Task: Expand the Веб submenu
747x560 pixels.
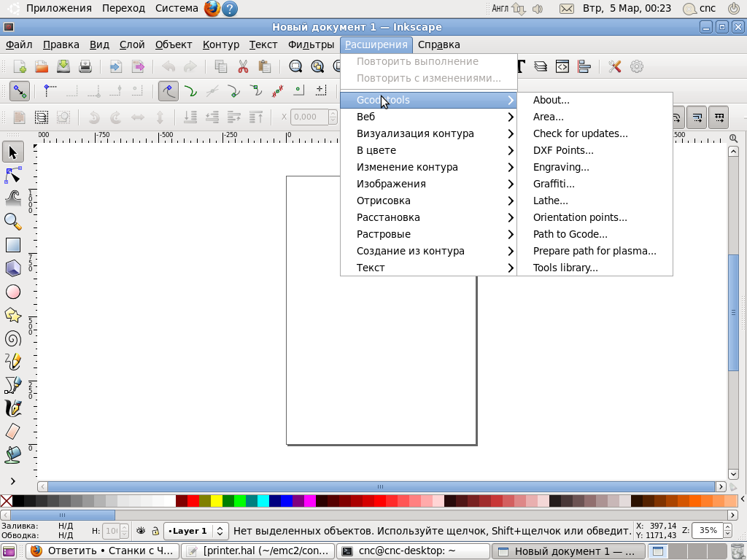Action: (x=428, y=117)
